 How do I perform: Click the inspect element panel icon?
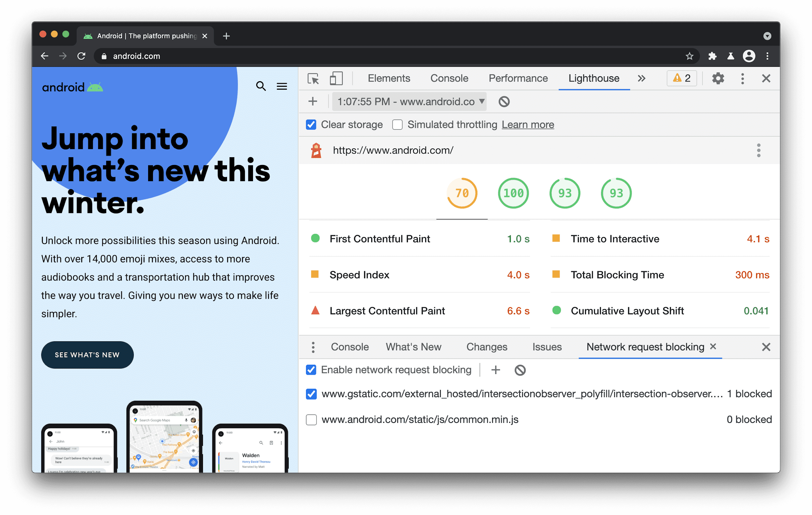point(313,78)
